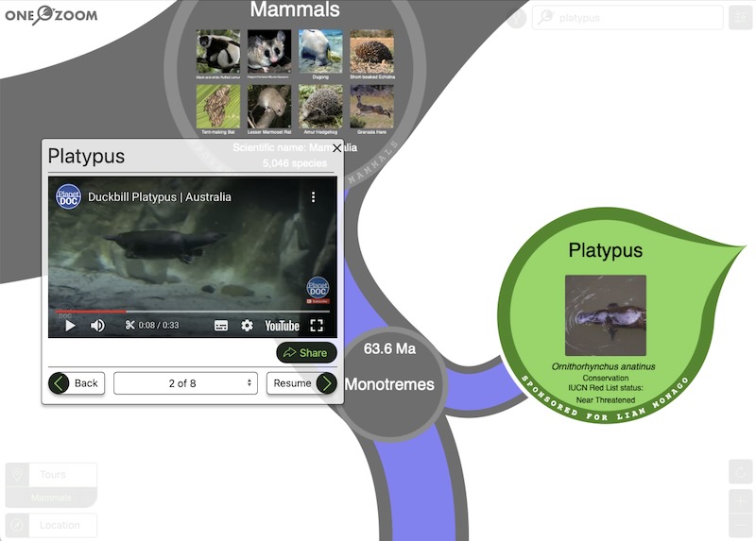
Task: Mute the YouTube video volume
Action: (x=97, y=326)
